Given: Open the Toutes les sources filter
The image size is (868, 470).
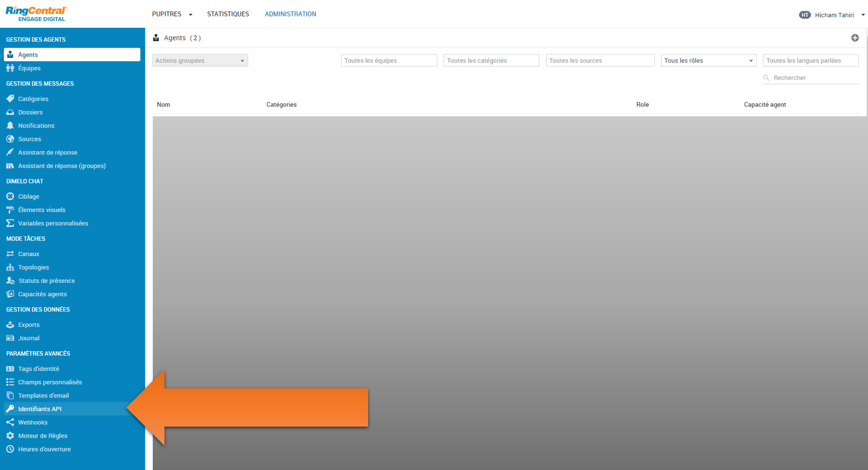Looking at the screenshot, I should [x=600, y=60].
